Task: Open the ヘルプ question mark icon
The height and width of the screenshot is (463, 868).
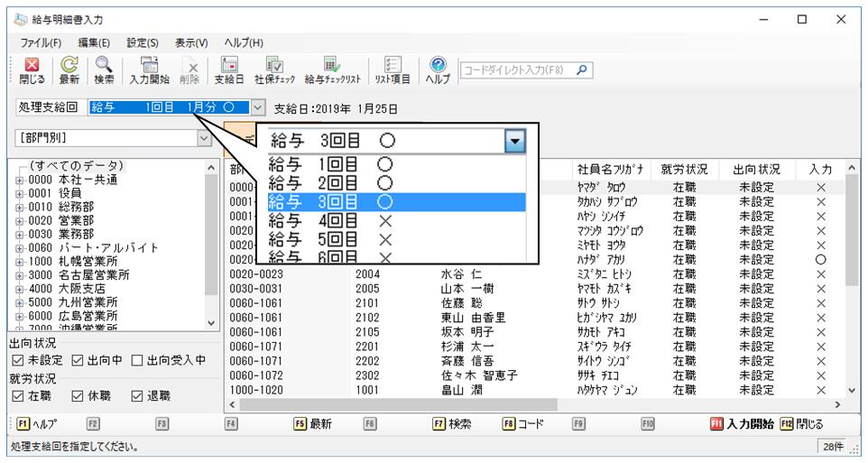Action: pos(438,71)
